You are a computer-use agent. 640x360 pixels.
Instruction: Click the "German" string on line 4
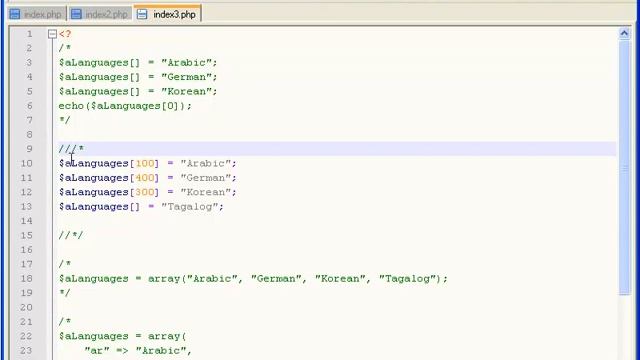pos(187,77)
